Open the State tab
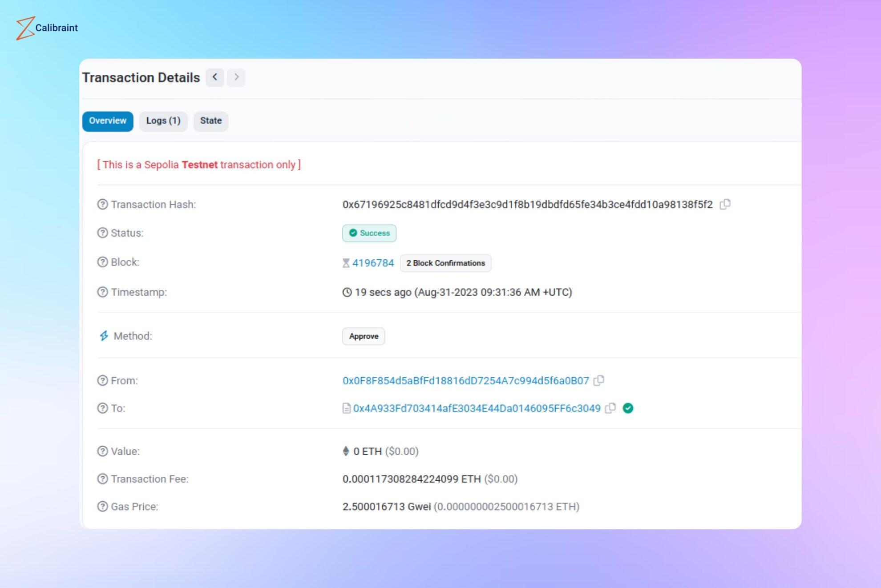881x588 pixels. 211,121
